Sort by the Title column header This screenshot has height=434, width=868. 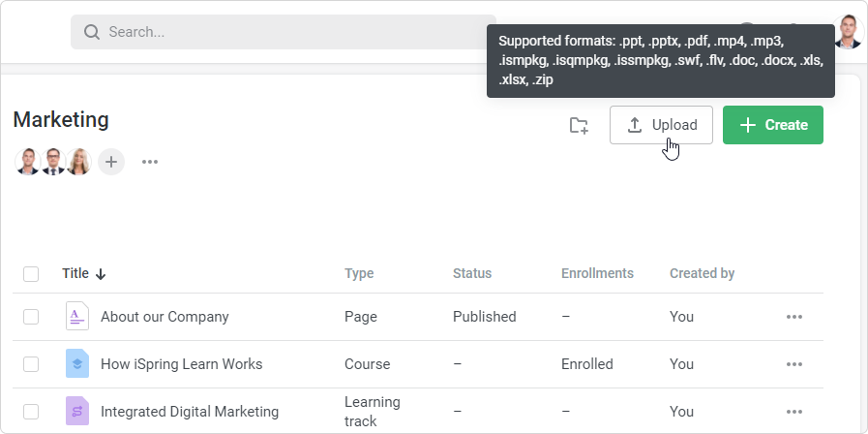(76, 274)
